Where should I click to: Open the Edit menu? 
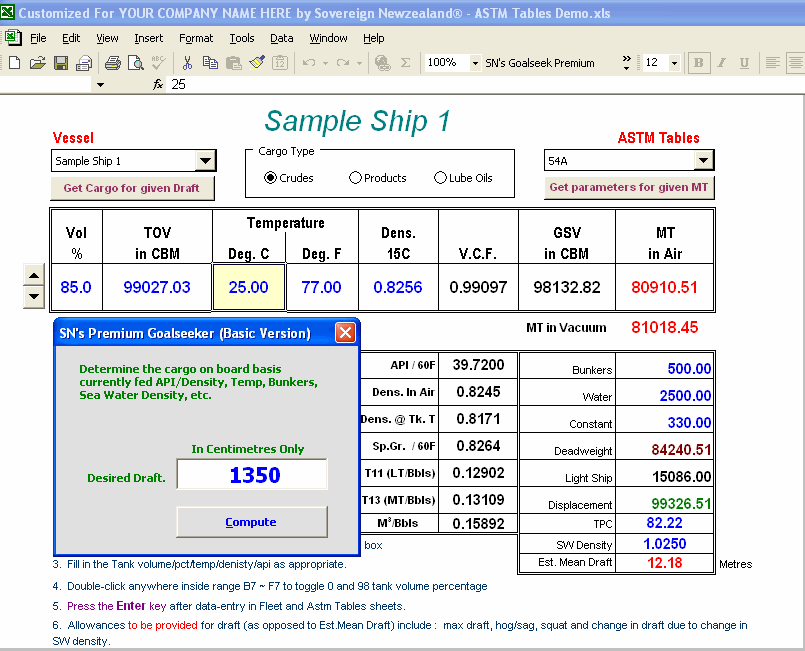pyautogui.click(x=71, y=38)
